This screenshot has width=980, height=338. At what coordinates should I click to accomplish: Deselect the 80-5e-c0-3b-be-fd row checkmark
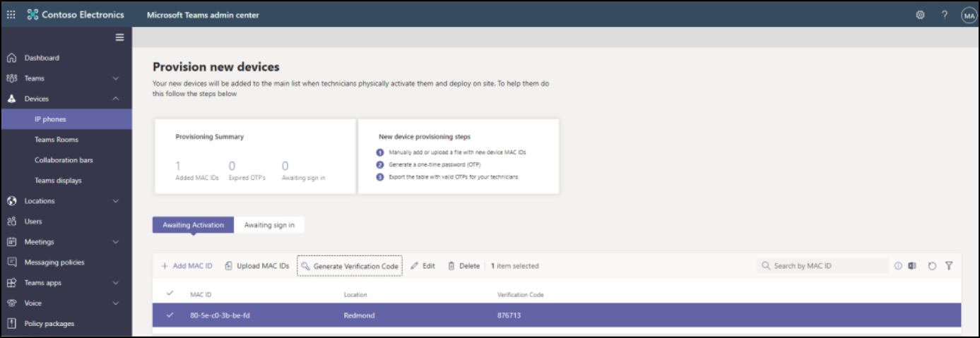click(x=170, y=315)
